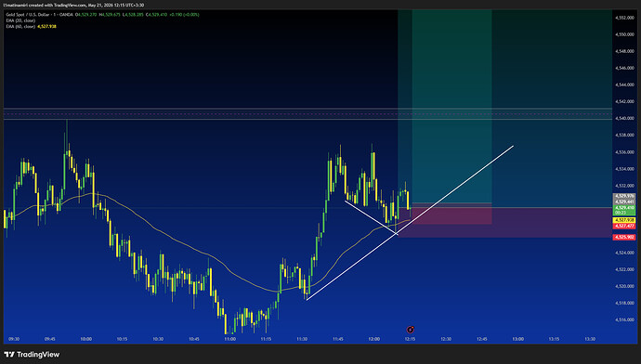Click the yellow EMA value 4,527.938 in legend

[46, 26]
